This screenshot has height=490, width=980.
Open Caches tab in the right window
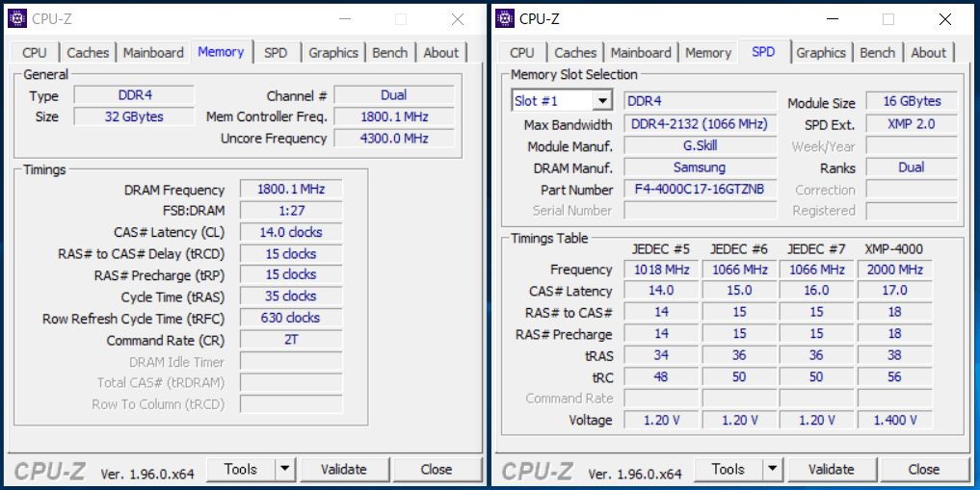coord(575,52)
